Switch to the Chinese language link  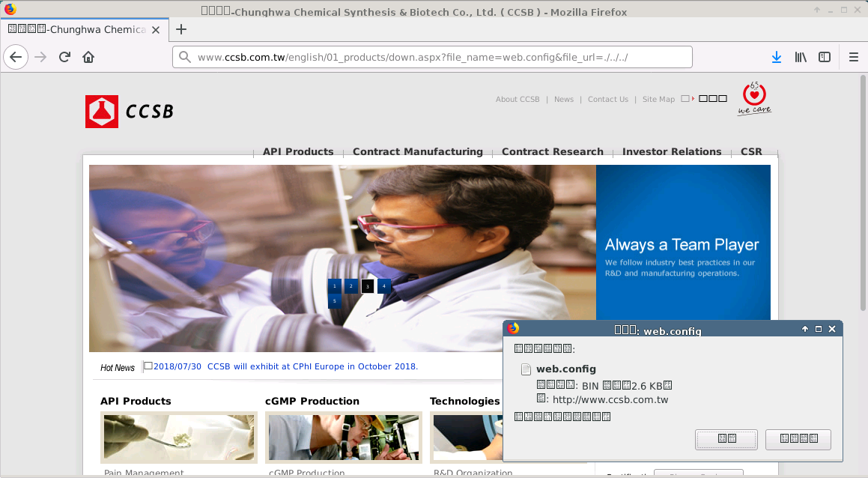[712, 99]
